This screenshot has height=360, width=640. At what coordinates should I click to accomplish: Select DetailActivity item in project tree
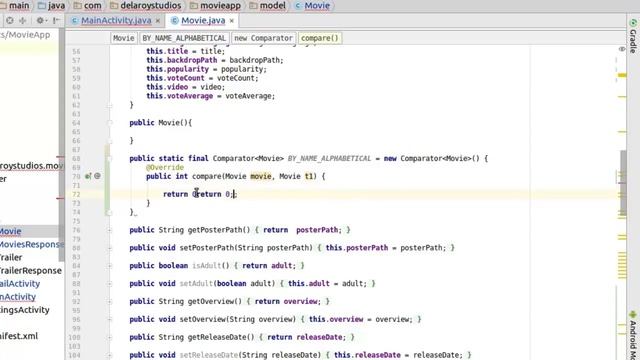[20, 284]
